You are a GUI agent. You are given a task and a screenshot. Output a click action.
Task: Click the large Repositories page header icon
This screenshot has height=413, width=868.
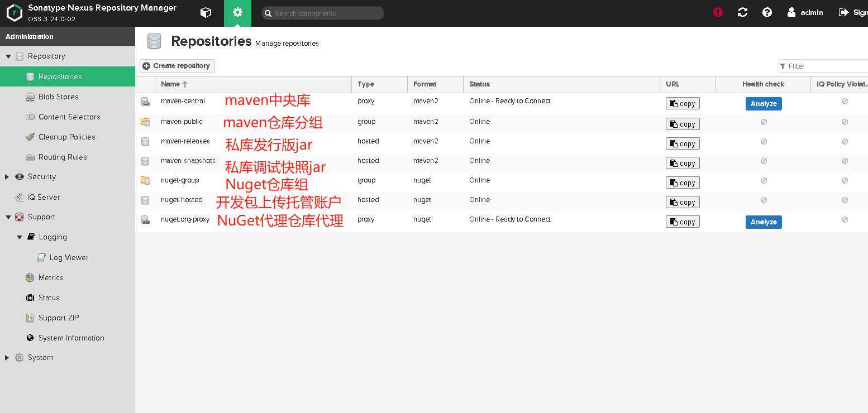coord(154,41)
